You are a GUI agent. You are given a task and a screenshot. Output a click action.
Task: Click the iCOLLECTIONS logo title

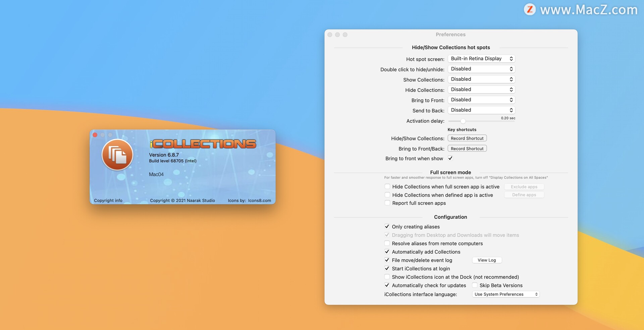(x=203, y=144)
